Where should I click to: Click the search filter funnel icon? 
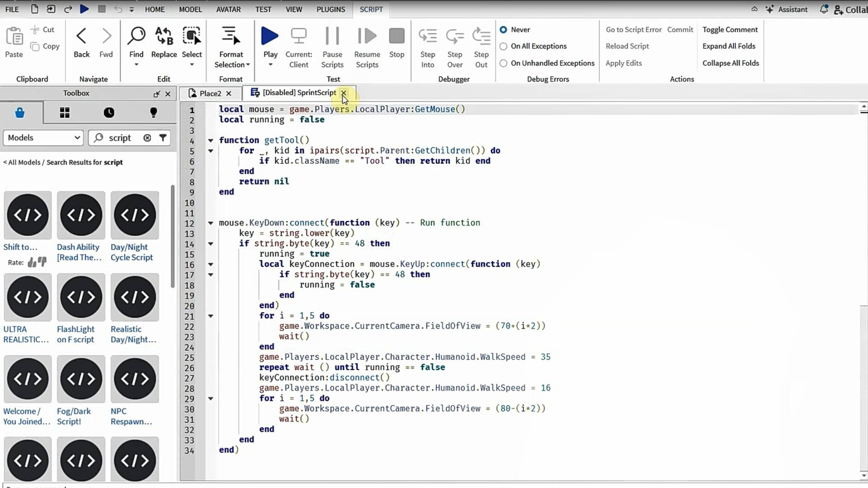pos(163,137)
